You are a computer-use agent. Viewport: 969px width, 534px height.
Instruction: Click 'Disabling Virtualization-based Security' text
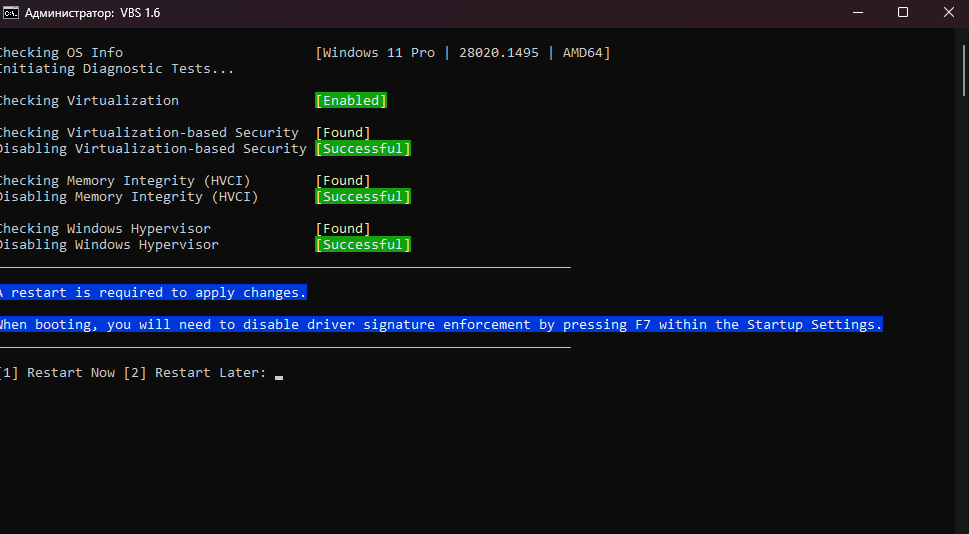click(153, 149)
